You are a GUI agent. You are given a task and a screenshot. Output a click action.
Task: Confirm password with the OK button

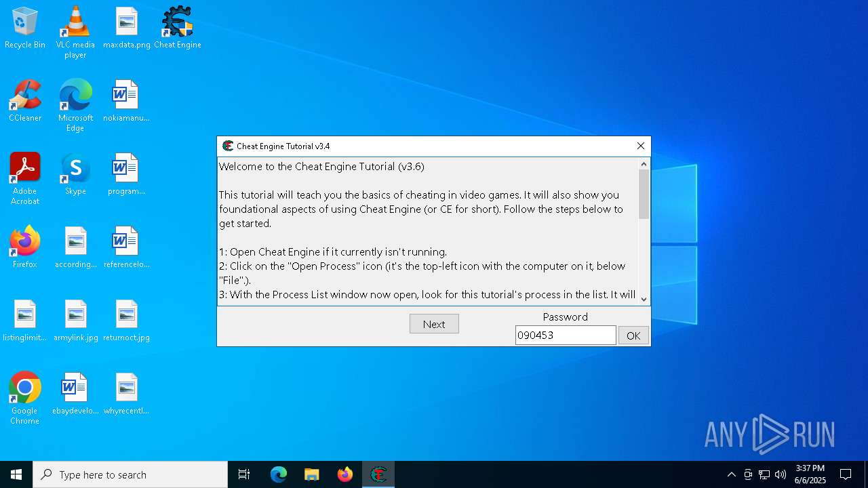coord(633,335)
